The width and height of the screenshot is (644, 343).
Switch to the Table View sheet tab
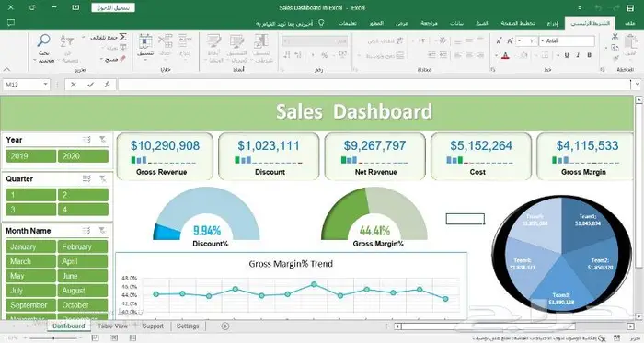point(113,326)
